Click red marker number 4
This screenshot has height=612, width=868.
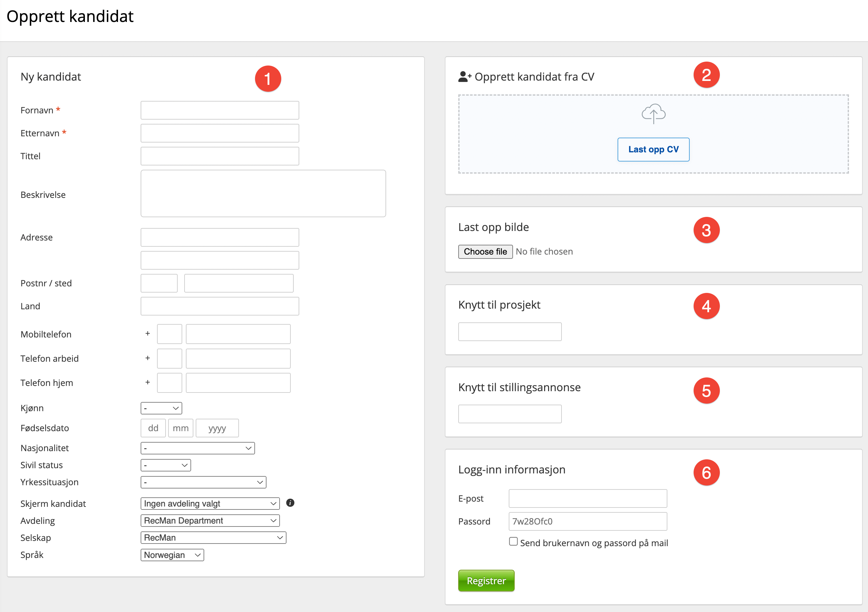click(x=706, y=306)
